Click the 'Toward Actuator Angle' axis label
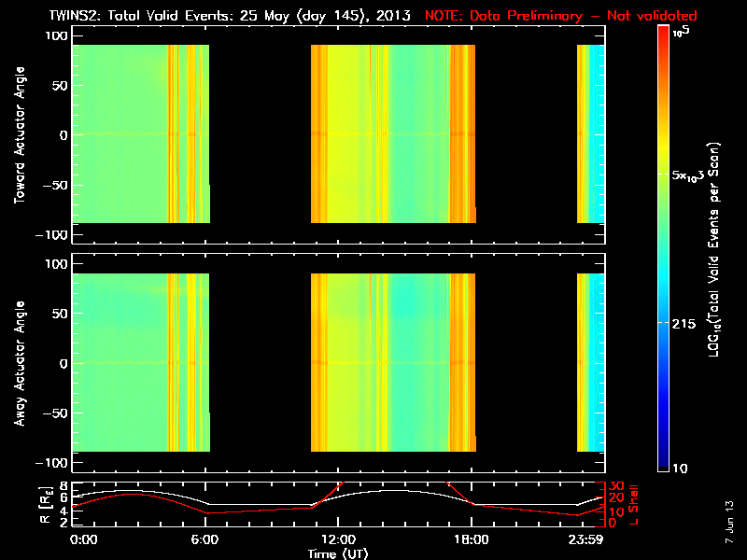The image size is (747, 560). 20,134
